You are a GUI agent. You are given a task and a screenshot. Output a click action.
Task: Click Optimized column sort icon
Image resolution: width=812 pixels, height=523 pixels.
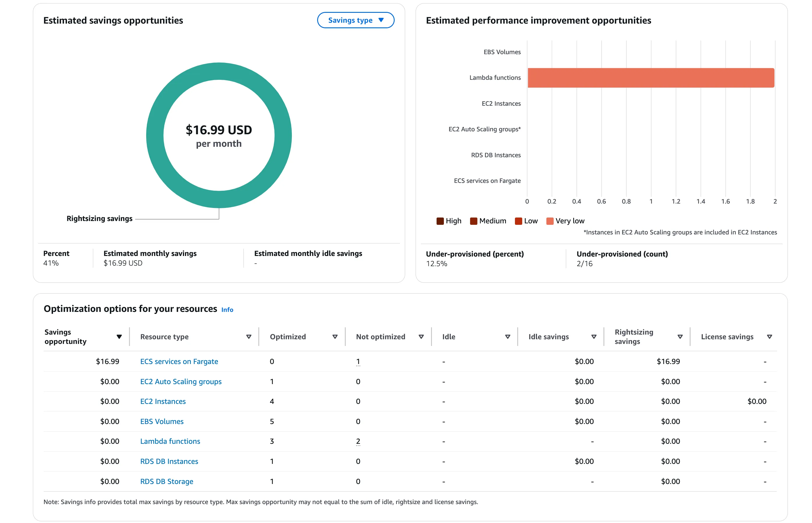pos(335,337)
